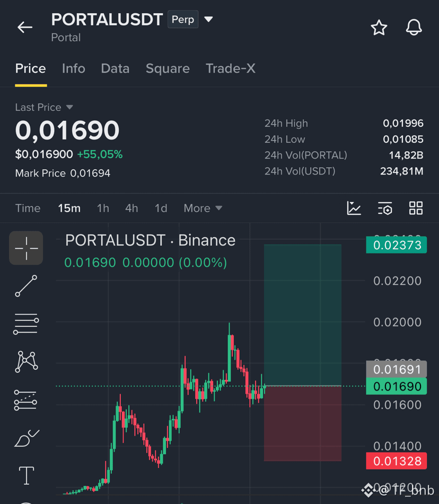Select the long/short position forecasting tool

(25, 400)
